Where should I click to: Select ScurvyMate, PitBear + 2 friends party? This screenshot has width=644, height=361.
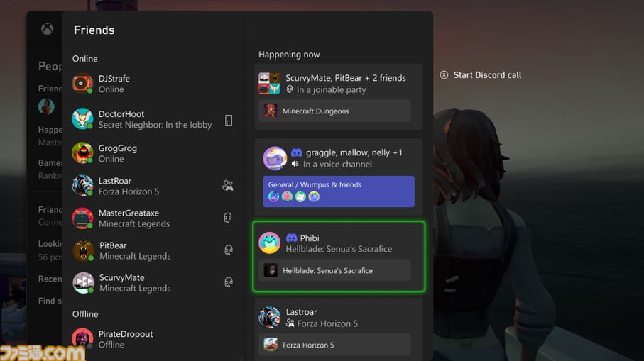pyautogui.click(x=345, y=78)
